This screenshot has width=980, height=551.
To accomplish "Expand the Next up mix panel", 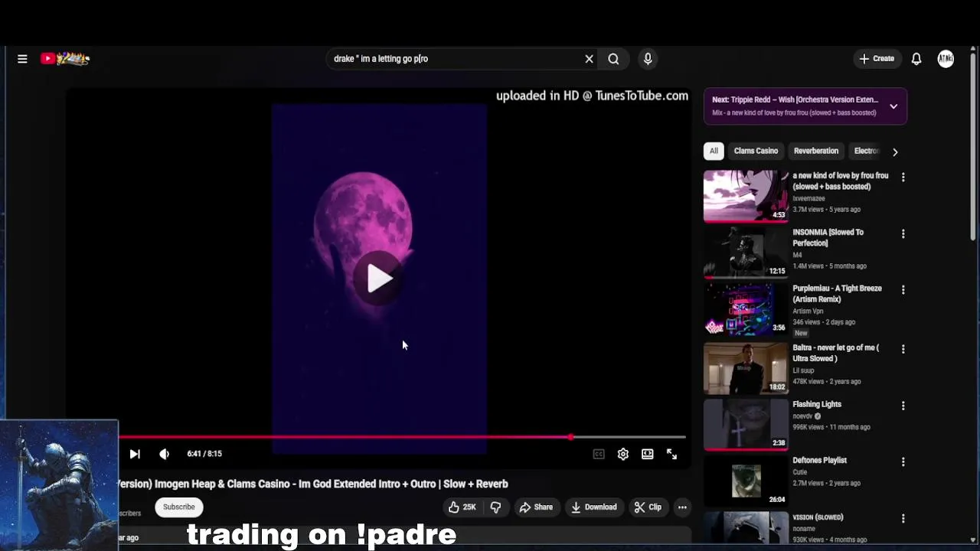I will [893, 106].
